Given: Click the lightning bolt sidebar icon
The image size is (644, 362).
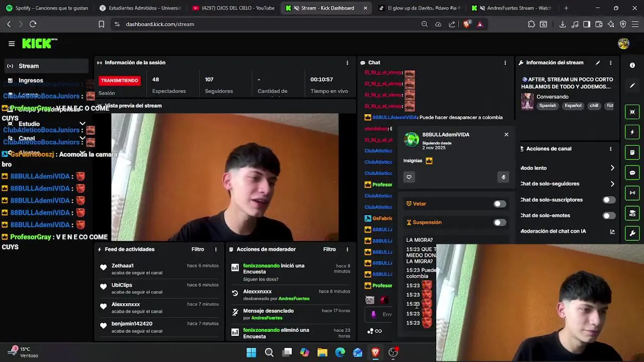Looking at the screenshot, I should (x=632, y=132).
